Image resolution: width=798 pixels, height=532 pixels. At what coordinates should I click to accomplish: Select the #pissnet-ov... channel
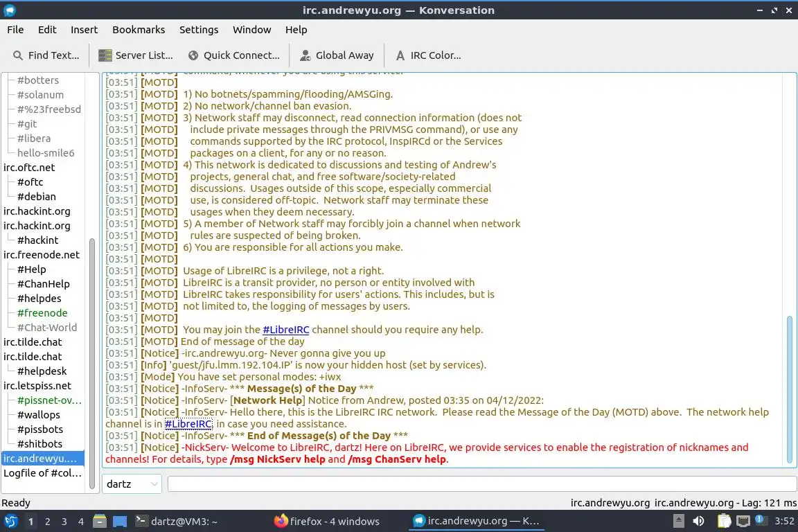point(49,400)
